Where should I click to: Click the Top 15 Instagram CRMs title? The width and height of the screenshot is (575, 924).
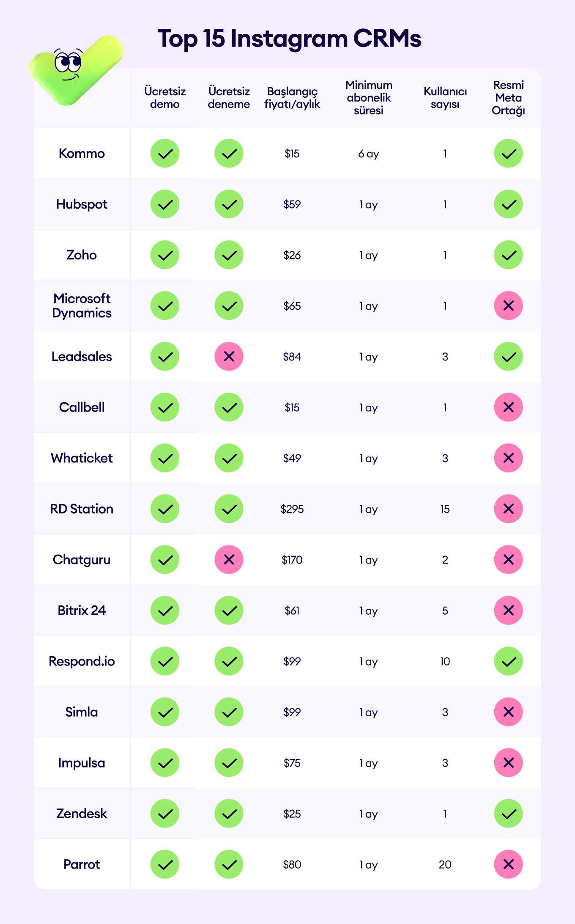pos(289,39)
